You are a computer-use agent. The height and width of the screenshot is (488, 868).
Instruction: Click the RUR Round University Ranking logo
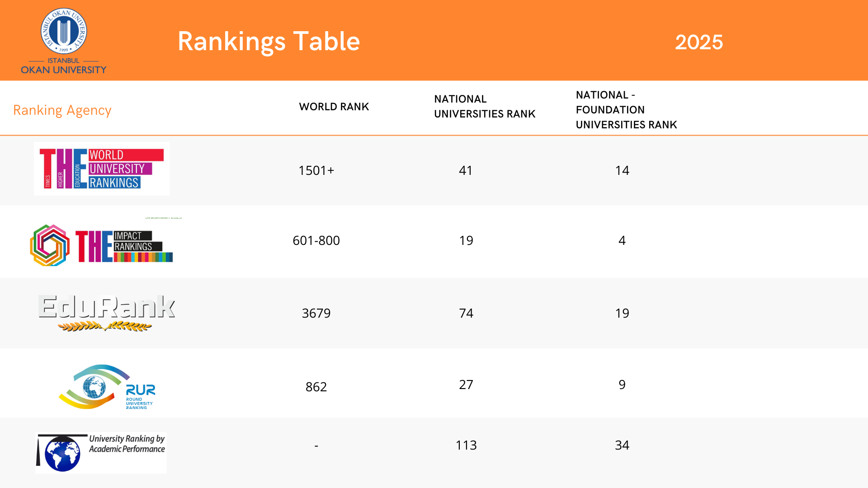pyautogui.click(x=108, y=387)
